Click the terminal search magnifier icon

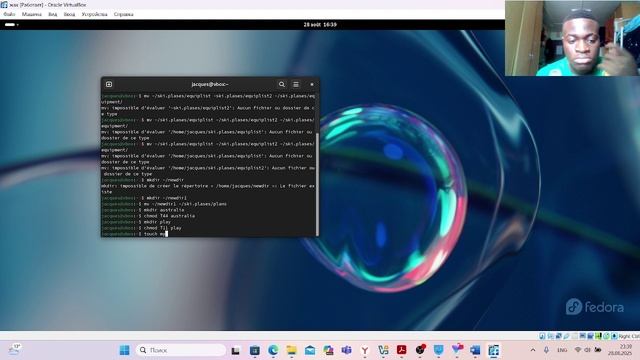point(282,84)
